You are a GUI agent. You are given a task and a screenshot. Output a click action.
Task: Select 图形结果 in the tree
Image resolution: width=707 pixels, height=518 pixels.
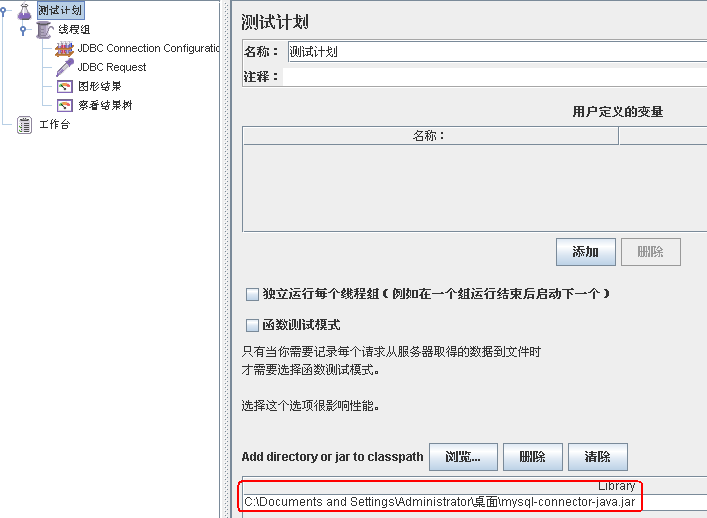100,86
